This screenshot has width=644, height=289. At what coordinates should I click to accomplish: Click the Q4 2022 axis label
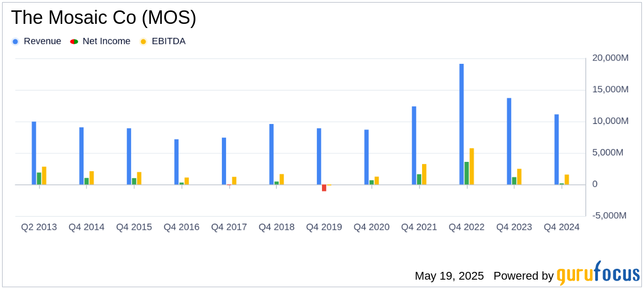[x=467, y=227]
